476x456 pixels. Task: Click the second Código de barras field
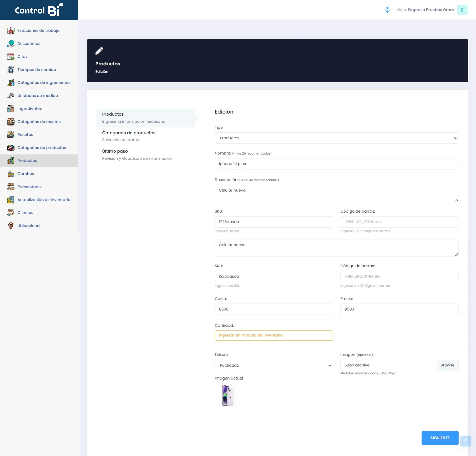[399, 276]
